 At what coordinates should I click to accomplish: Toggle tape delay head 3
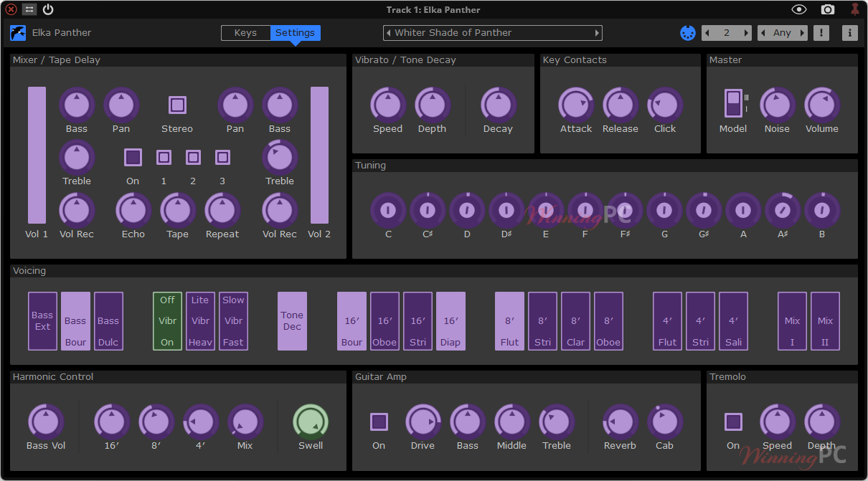[x=222, y=157]
